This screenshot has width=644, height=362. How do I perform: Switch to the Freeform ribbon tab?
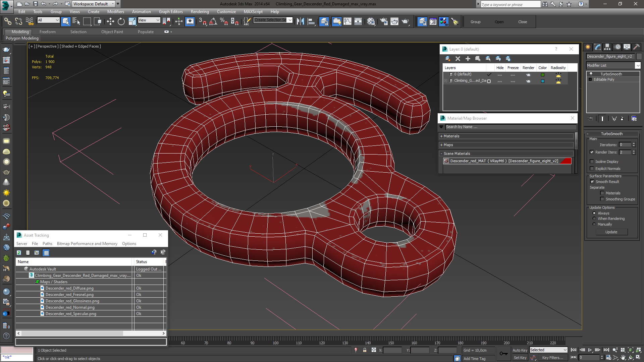point(47,32)
